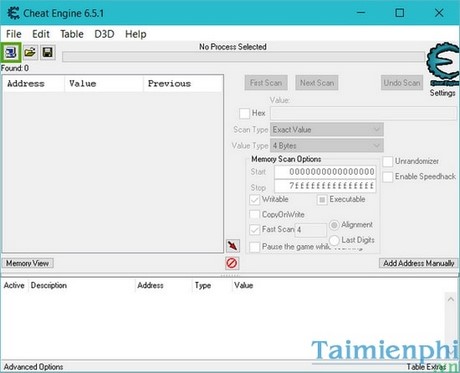Open a cheat table using the folder icon

click(x=30, y=52)
